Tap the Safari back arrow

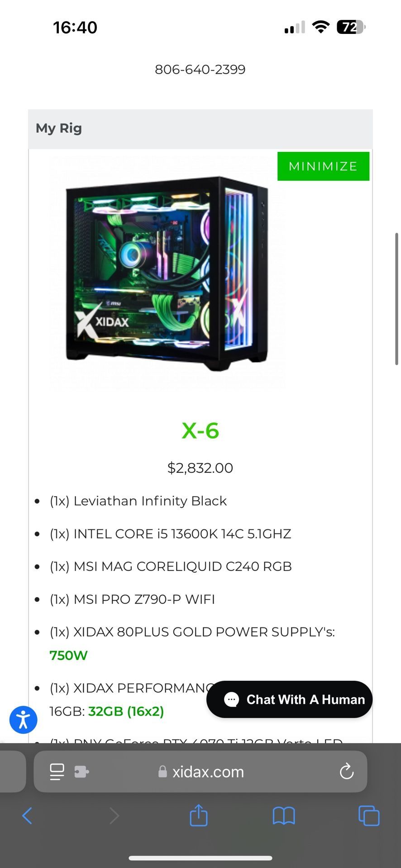pyautogui.click(x=27, y=816)
